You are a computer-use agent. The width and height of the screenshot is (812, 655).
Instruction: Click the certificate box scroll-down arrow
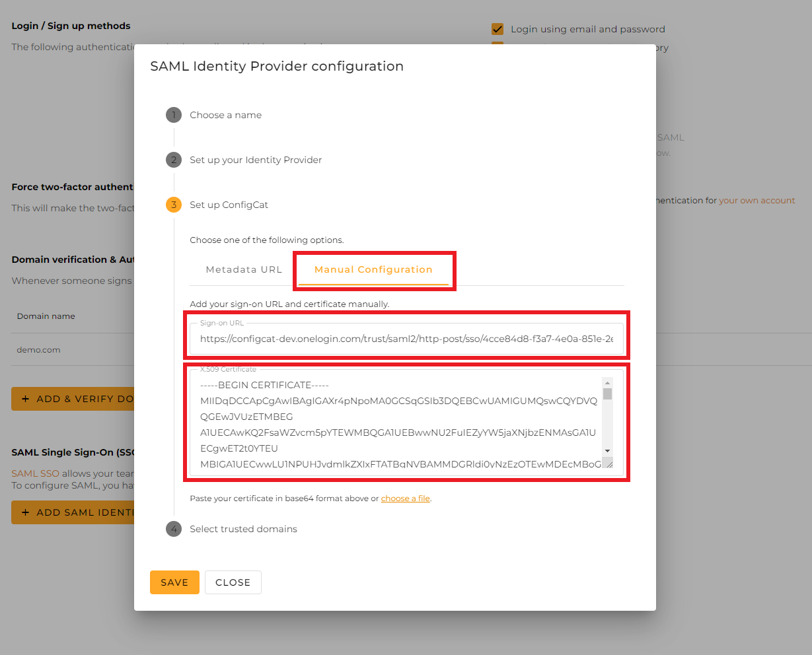(x=607, y=451)
